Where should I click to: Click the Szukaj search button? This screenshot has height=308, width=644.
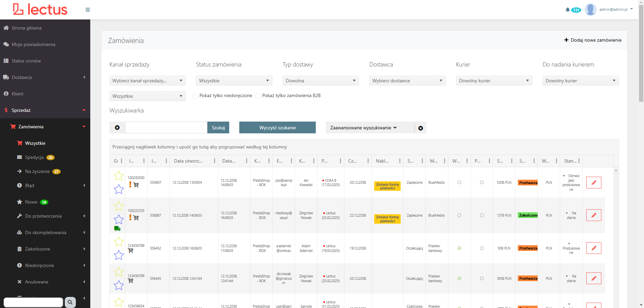218,128
